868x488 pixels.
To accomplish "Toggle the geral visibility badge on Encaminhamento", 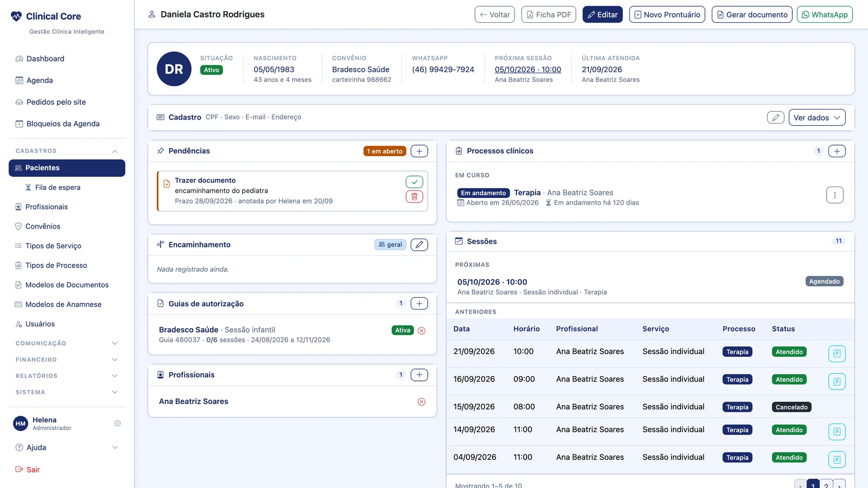I will point(390,244).
